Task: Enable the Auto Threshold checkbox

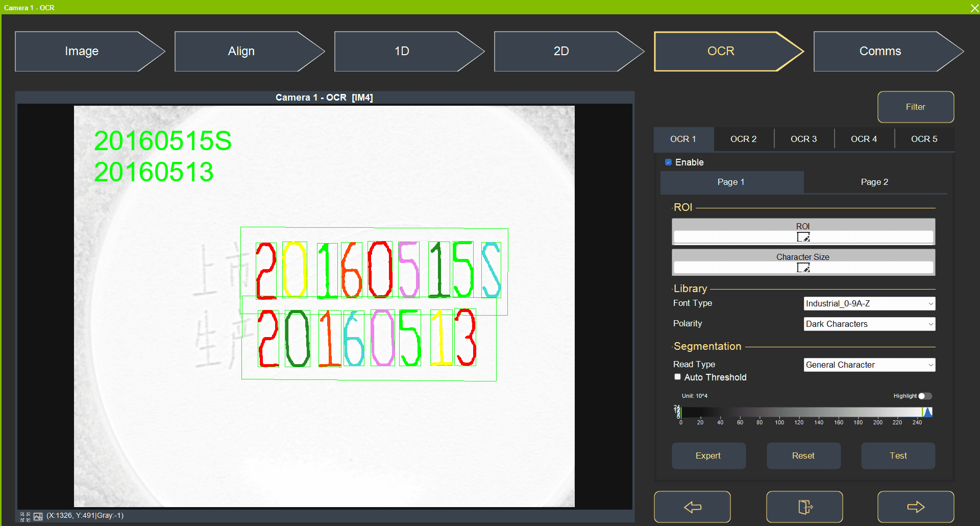Action: click(x=677, y=377)
